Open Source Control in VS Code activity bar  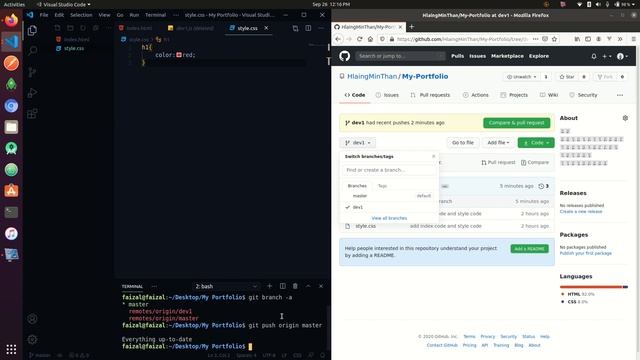coord(32,72)
